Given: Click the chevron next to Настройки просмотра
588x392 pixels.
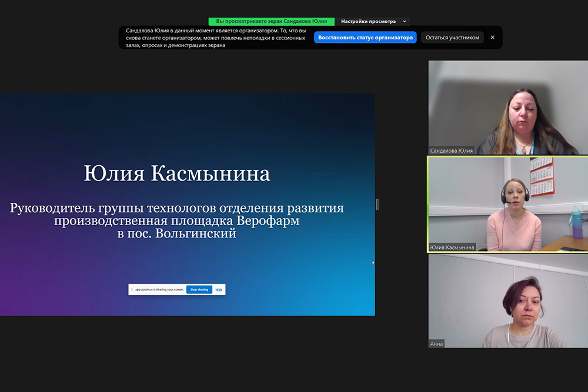Looking at the screenshot, I should click(x=405, y=21).
